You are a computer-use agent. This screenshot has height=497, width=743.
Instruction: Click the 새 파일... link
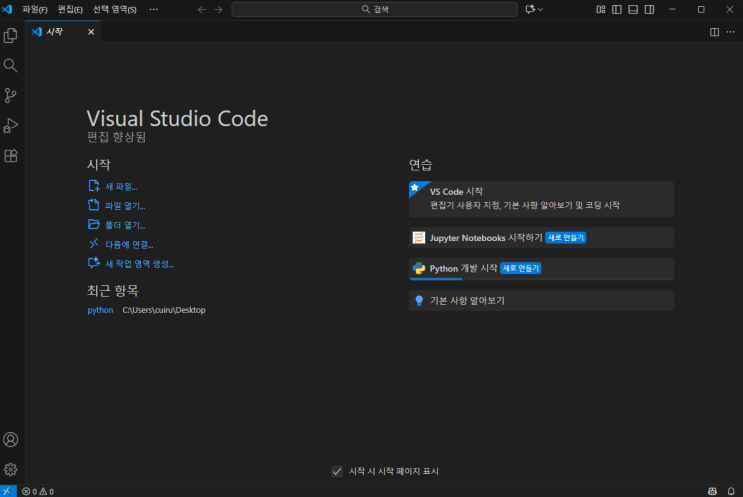click(x=120, y=186)
